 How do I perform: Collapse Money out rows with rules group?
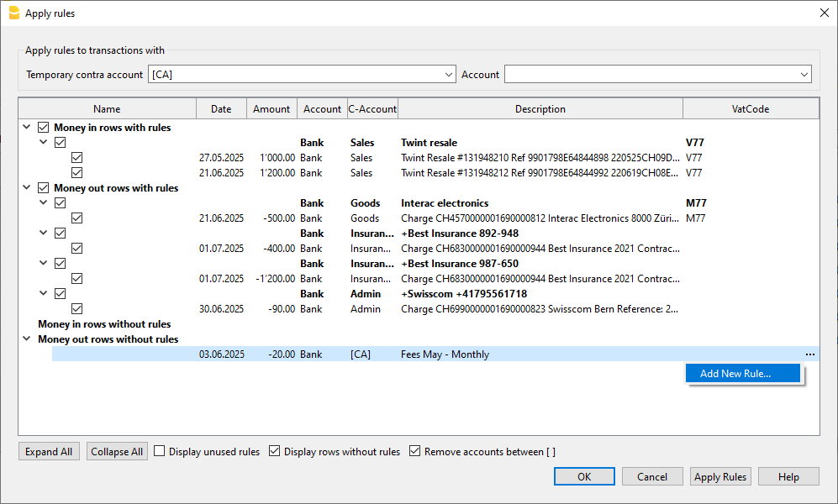click(27, 188)
